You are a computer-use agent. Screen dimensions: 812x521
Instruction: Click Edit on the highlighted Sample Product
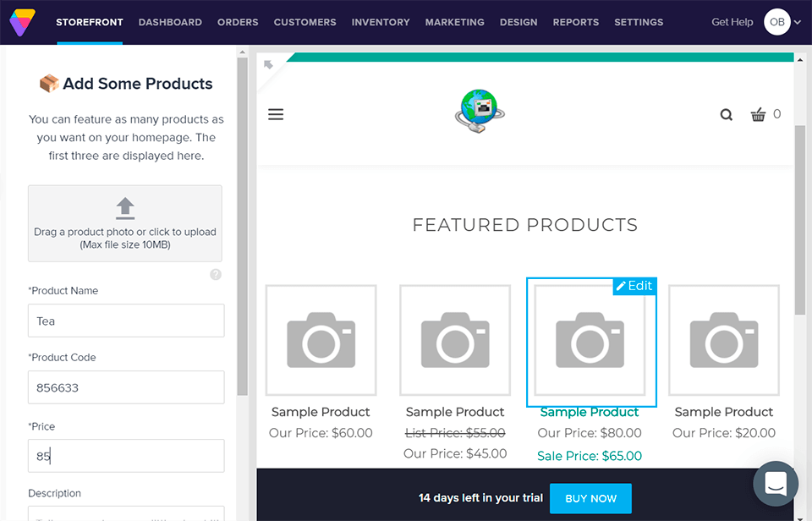tap(634, 286)
